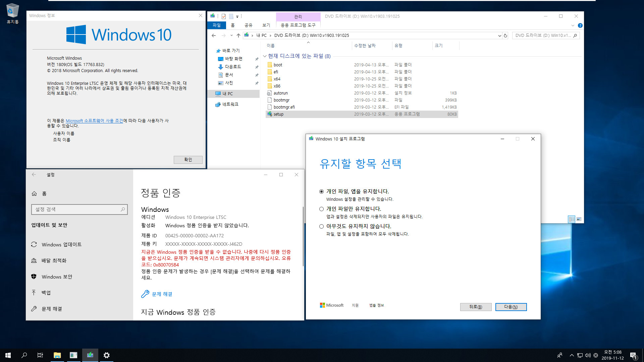Screen dimensions: 644x362
Task: Open 배달 최적화 settings page
Action: click(x=54, y=261)
